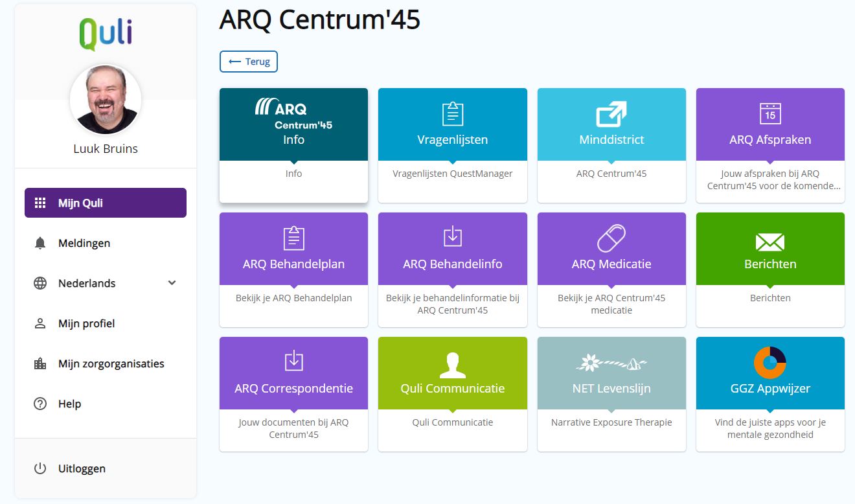Click 'Narrative Exposure Therapie' description
Image resolution: width=855 pixels, height=504 pixels.
point(611,422)
